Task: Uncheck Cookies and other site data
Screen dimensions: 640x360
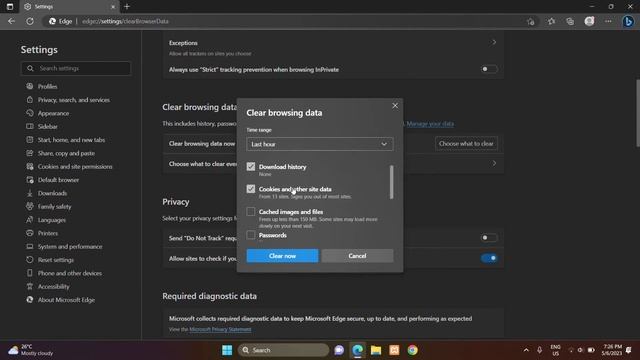Action: click(x=251, y=189)
